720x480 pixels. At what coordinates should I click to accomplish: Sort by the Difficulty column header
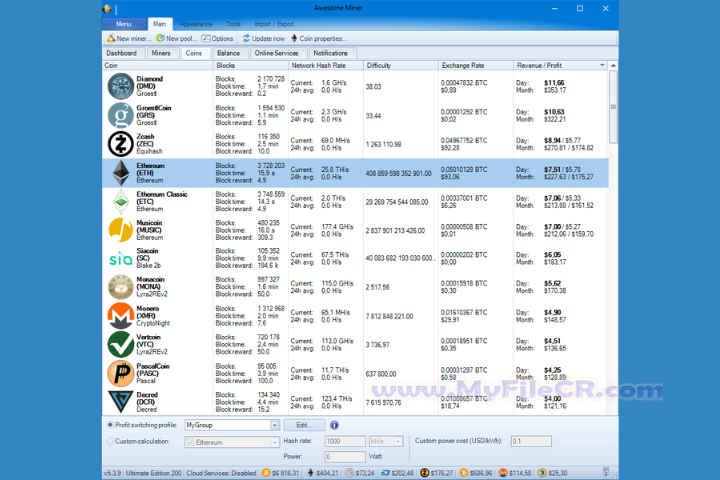point(400,65)
